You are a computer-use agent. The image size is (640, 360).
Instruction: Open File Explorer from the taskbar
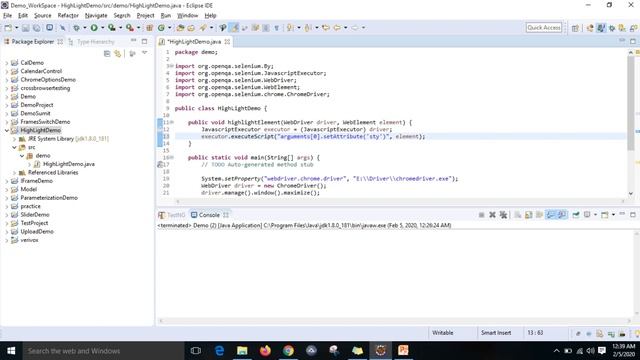(x=242, y=351)
